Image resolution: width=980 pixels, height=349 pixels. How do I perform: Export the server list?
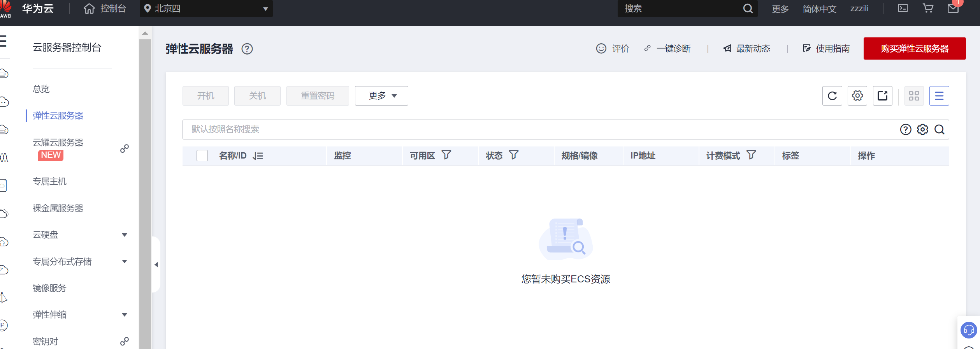[x=883, y=96]
